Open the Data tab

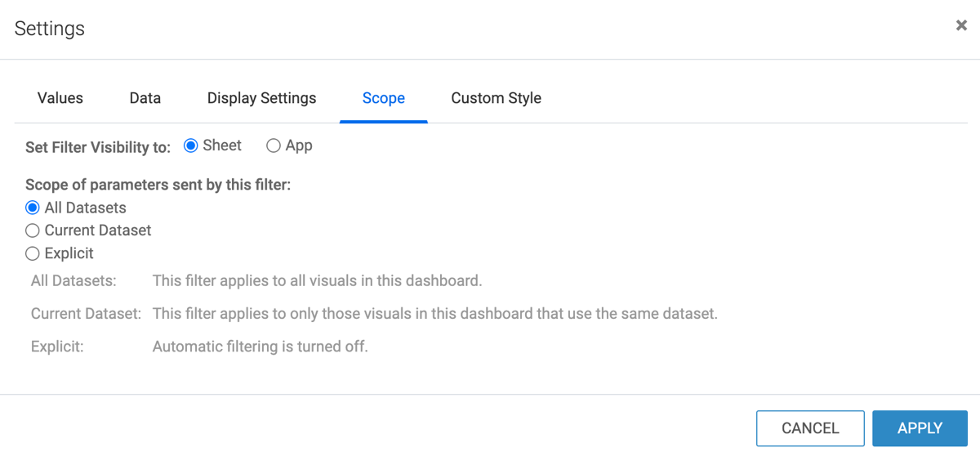point(145,98)
